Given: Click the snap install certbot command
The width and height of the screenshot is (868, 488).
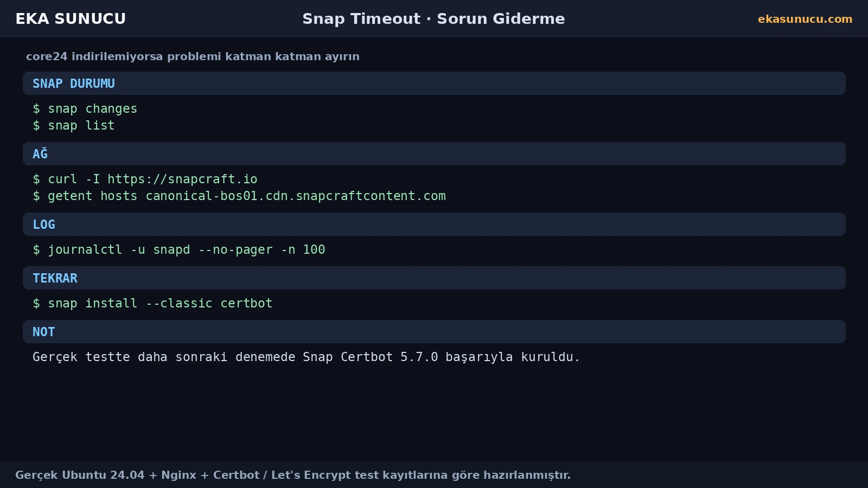Looking at the screenshot, I should (152, 304).
